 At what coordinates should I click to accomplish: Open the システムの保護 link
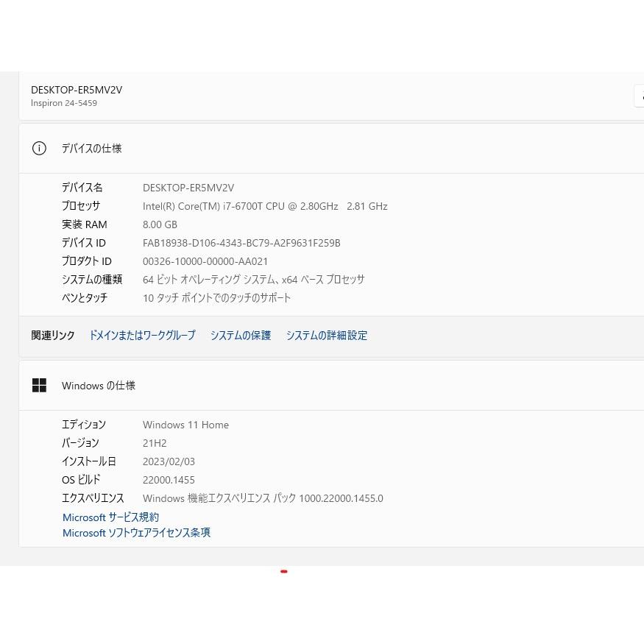click(241, 335)
